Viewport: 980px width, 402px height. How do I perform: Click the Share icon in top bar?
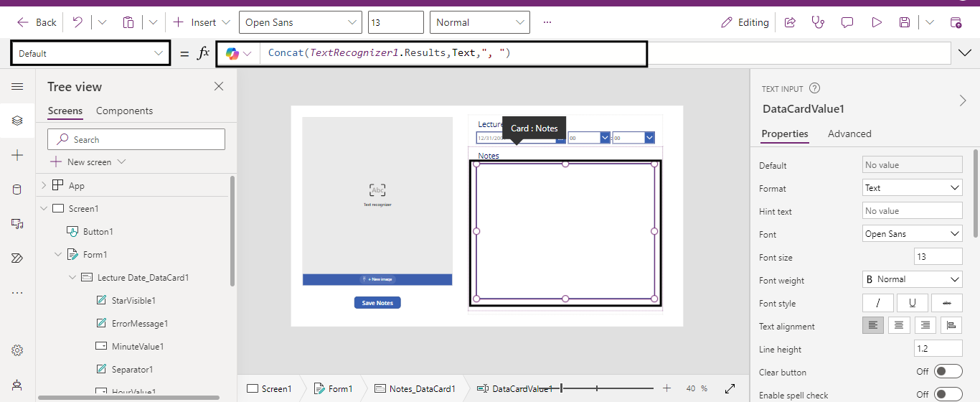790,22
